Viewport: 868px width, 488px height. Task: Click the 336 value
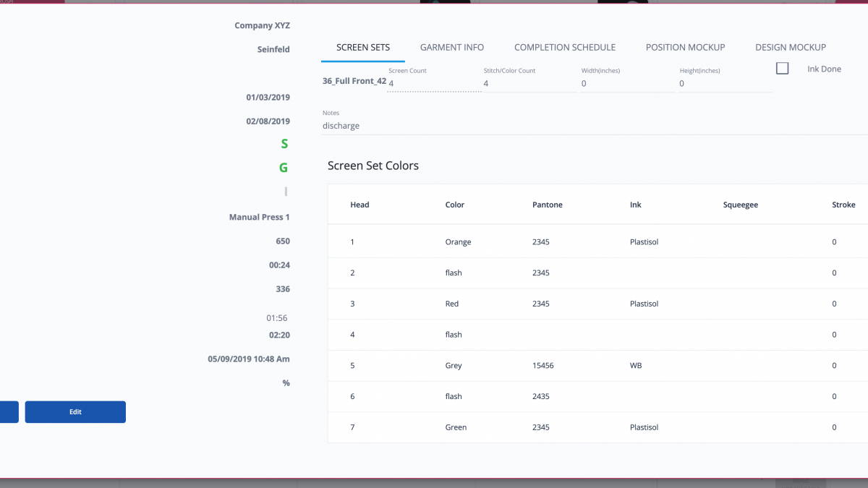[283, 289]
